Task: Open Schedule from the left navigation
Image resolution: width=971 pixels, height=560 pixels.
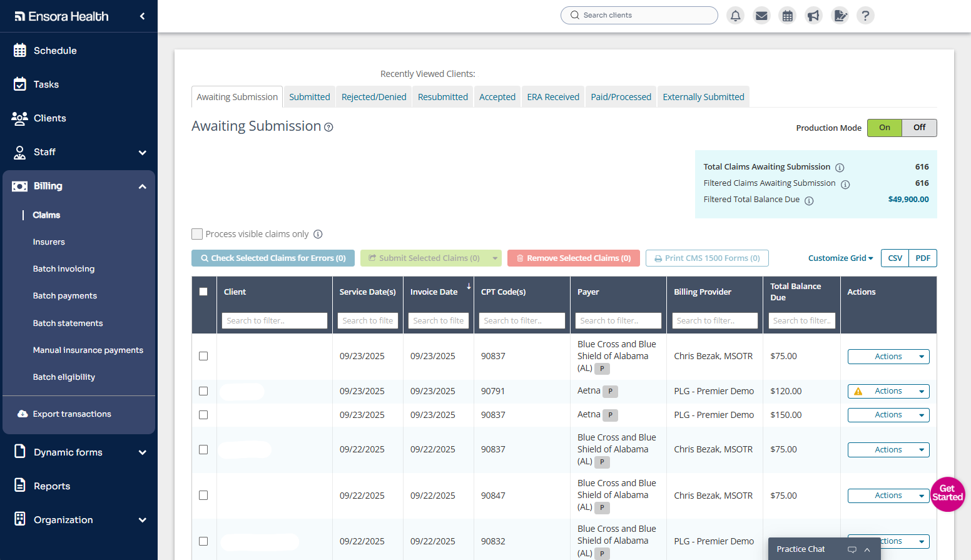Action: click(19, 50)
